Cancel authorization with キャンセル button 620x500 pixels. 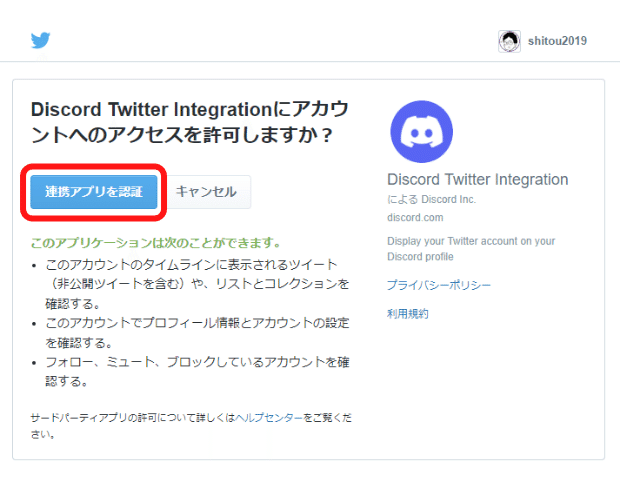point(206,192)
